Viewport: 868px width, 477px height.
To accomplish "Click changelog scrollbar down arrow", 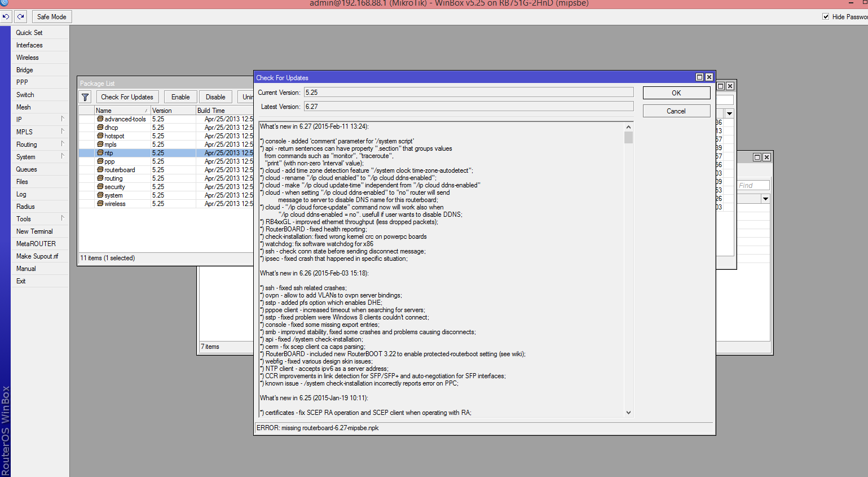I will [628, 413].
